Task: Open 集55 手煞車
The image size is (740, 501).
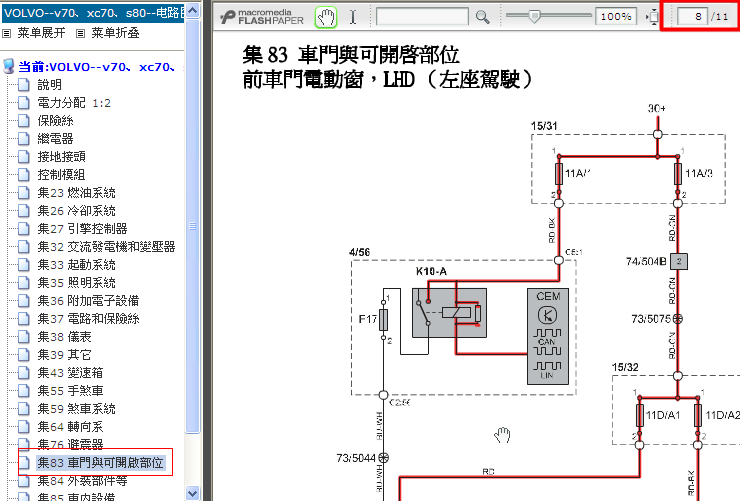Action: point(70,391)
